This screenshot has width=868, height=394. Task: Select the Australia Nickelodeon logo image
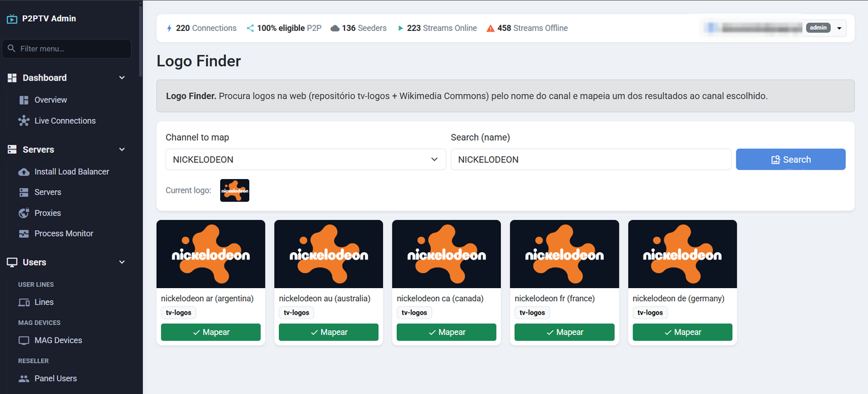[329, 254]
